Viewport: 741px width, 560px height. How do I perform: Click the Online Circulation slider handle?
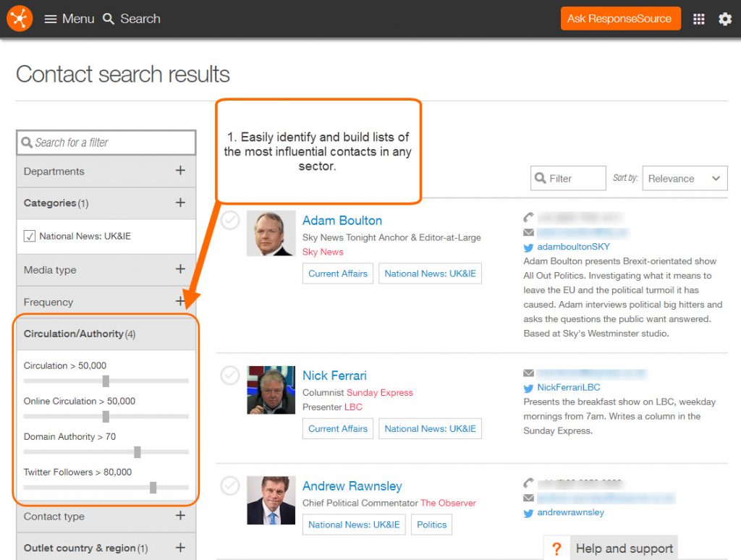106,416
